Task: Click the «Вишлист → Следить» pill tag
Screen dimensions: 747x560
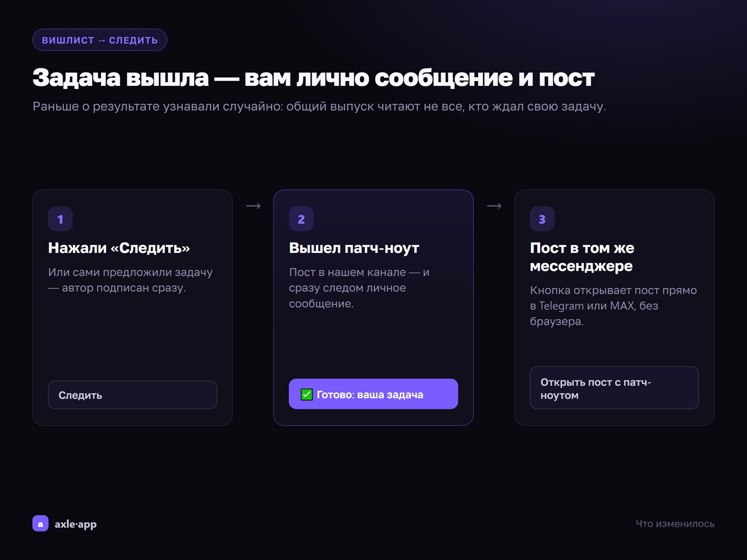Action: (x=100, y=40)
